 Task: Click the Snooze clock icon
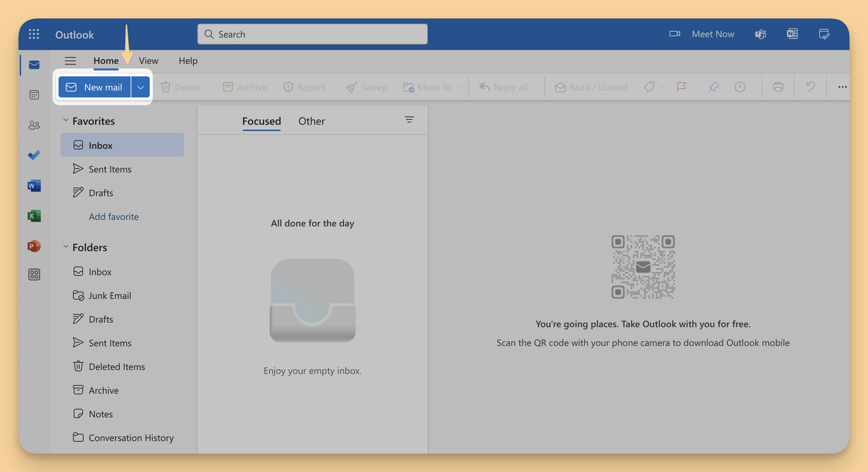pyautogui.click(x=740, y=87)
